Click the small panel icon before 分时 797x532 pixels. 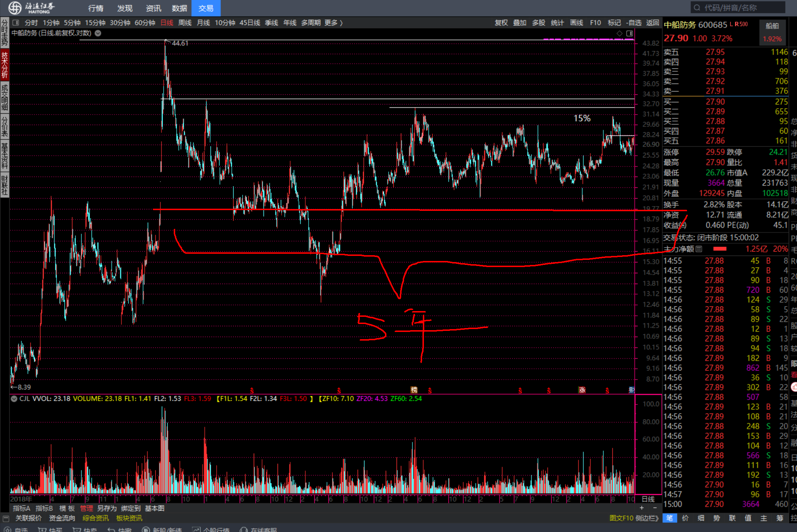point(16,23)
